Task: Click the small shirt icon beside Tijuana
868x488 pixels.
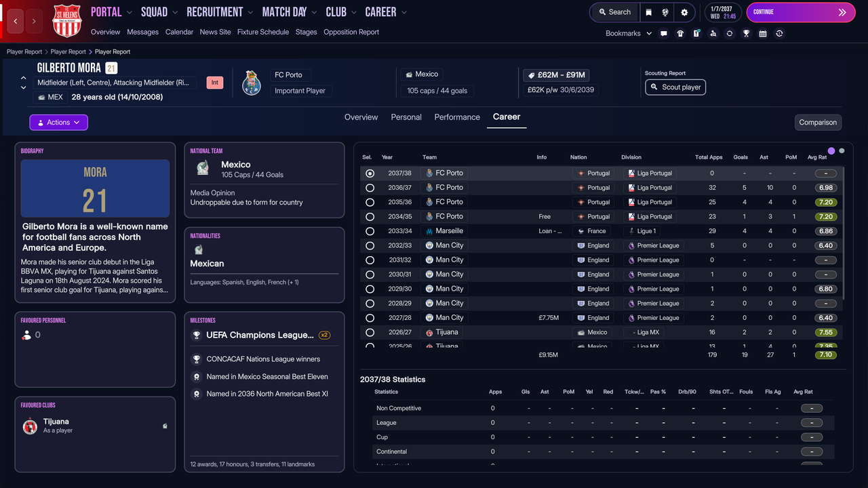Action: pyautogui.click(x=165, y=426)
